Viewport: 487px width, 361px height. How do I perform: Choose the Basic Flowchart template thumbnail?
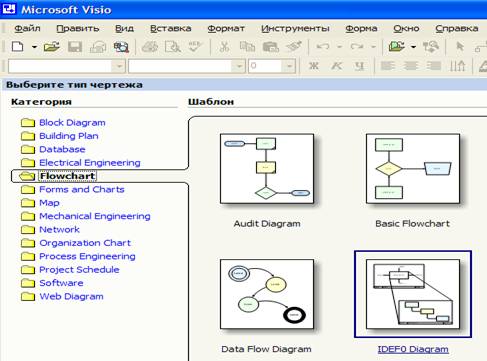[413, 169]
